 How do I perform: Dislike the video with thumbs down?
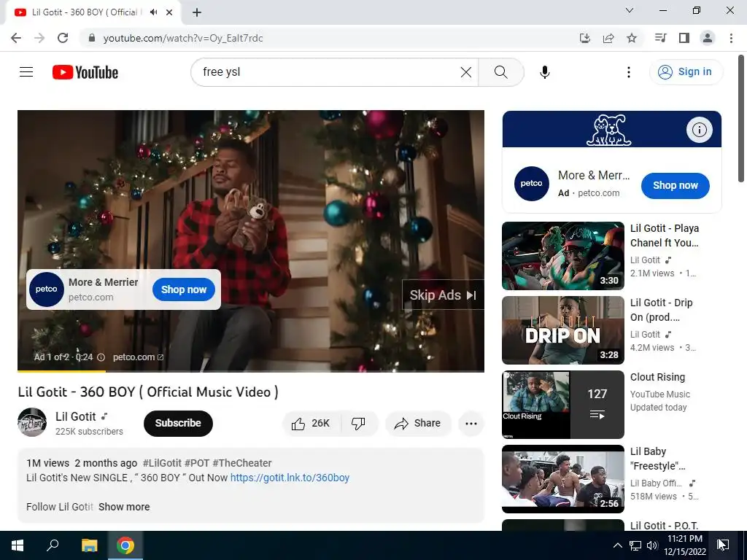coord(358,424)
